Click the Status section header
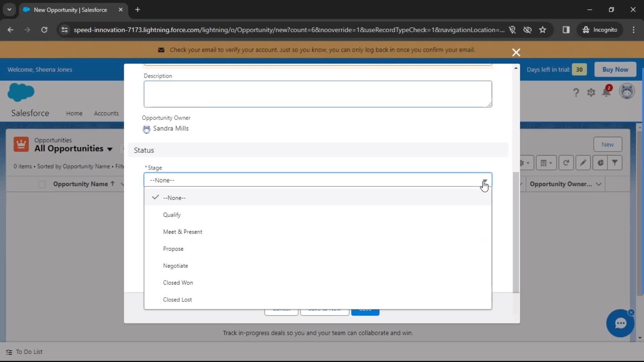This screenshot has height=362, width=644. click(x=318, y=150)
